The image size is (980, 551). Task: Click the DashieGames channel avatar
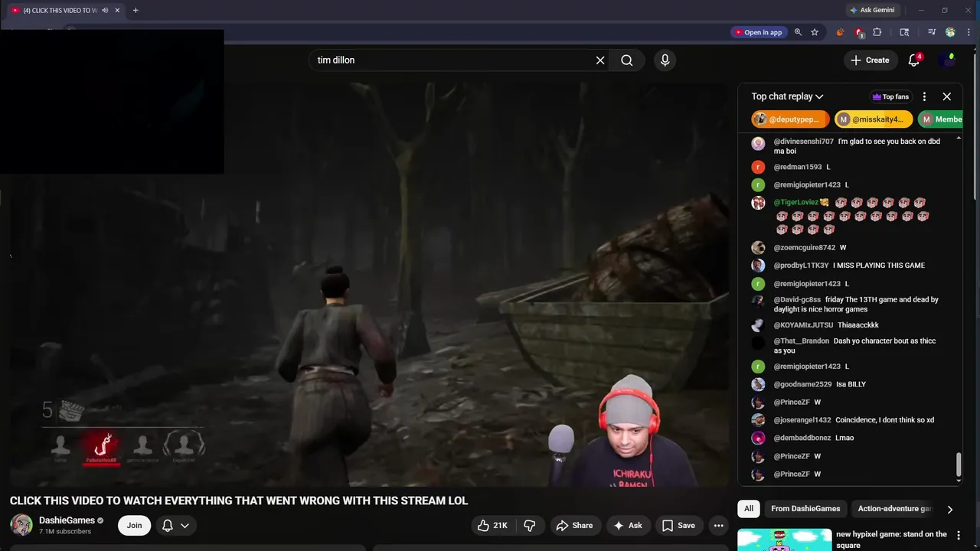(x=21, y=525)
